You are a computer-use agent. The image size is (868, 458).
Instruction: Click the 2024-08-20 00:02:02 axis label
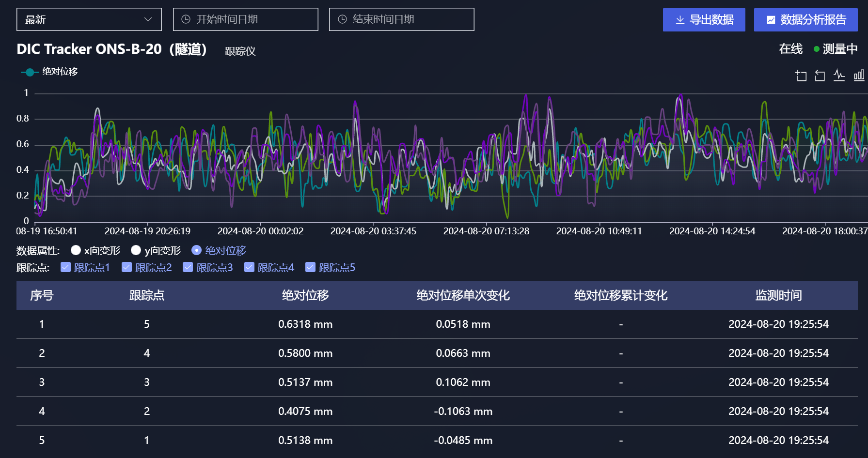(x=260, y=231)
